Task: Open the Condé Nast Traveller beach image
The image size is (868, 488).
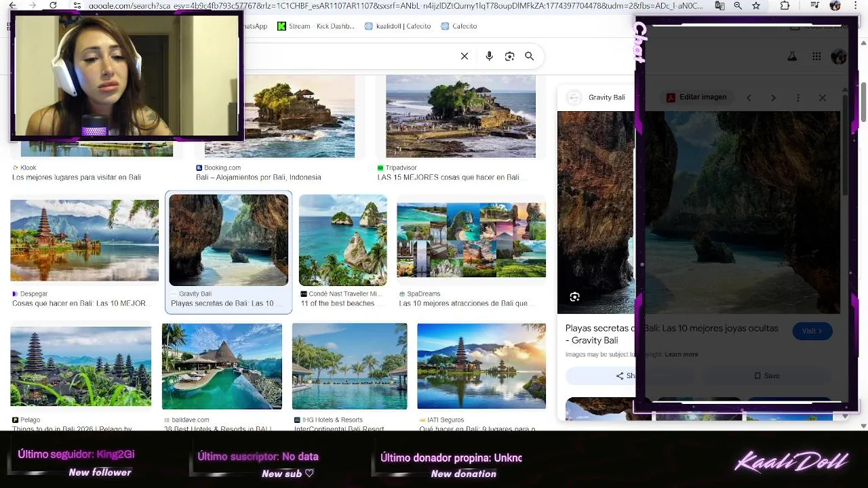Action: click(x=343, y=240)
